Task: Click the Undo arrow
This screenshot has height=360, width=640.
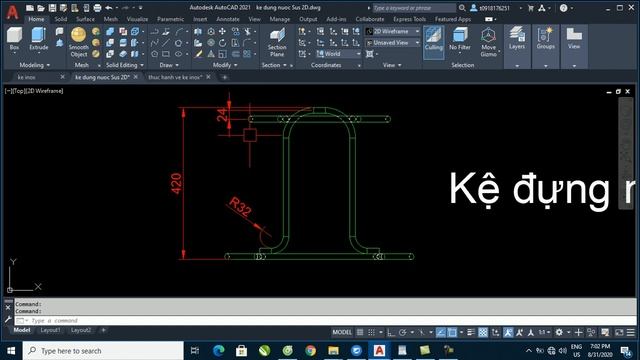Action: point(109,8)
